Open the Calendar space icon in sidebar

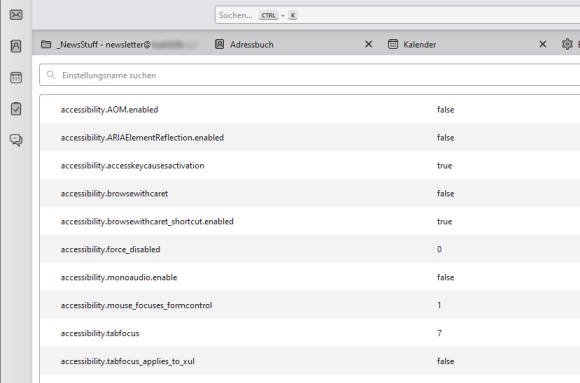click(x=16, y=77)
